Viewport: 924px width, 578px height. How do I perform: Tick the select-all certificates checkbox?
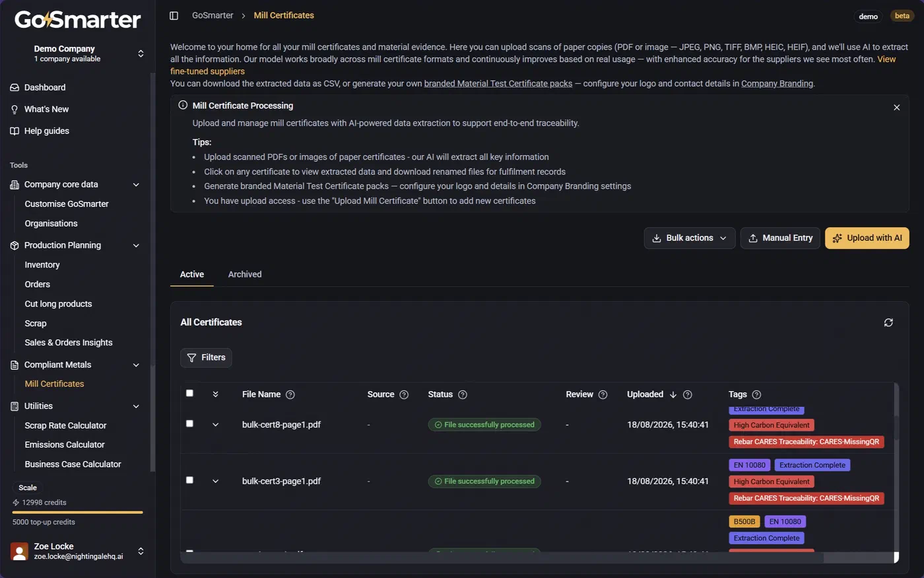tap(189, 393)
